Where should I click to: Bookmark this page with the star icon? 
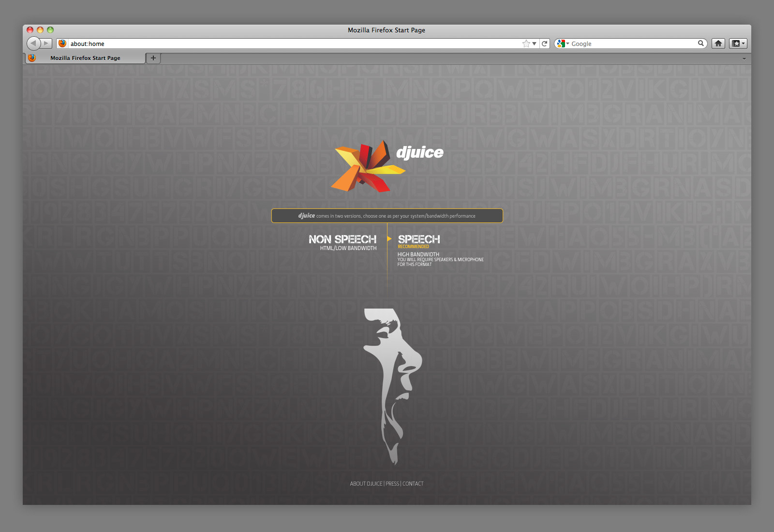(526, 44)
